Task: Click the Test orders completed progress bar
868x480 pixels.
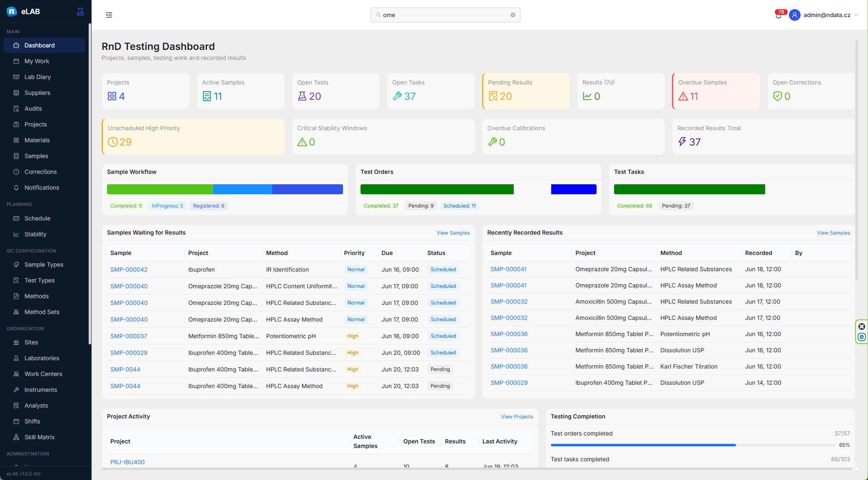Action: 693,445
